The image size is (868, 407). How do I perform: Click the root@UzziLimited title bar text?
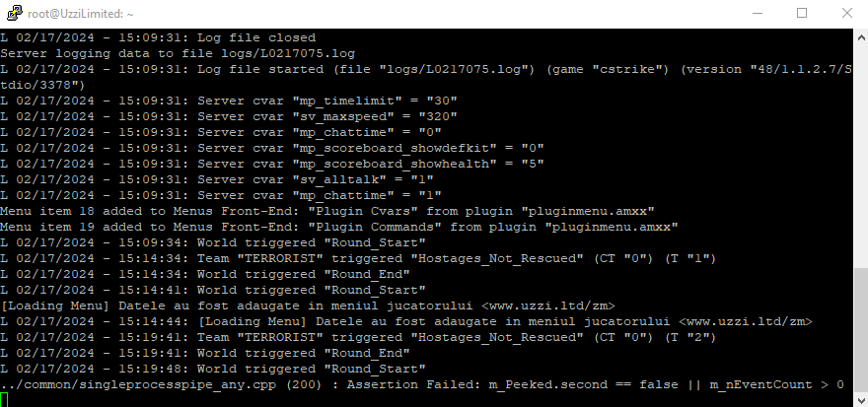(80, 14)
